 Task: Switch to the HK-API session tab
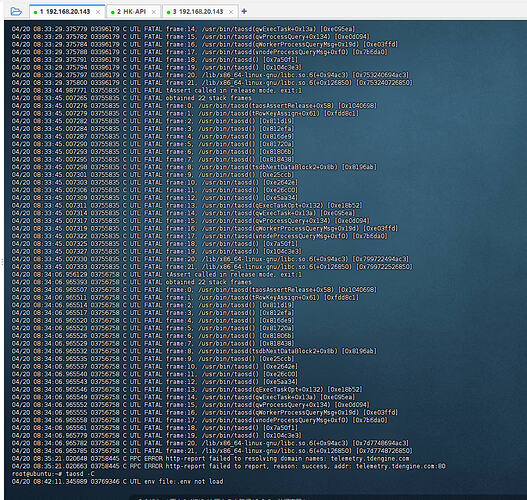(131, 12)
